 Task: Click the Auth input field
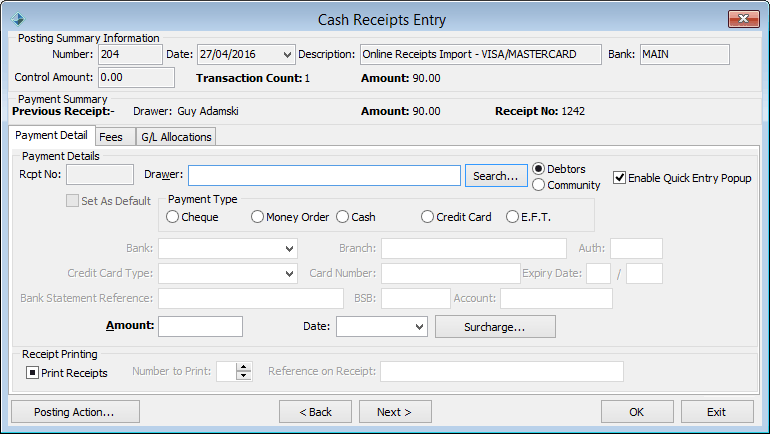tap(636, 248)
